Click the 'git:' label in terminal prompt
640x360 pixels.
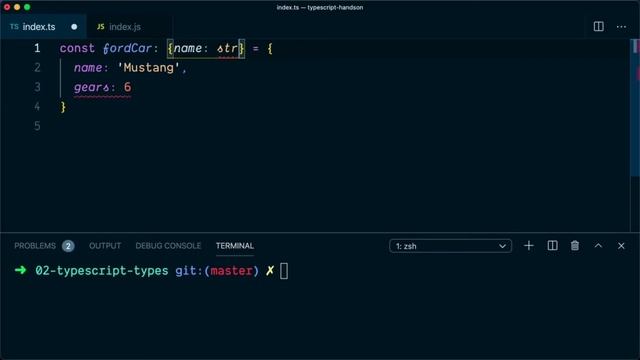[189, 271]
